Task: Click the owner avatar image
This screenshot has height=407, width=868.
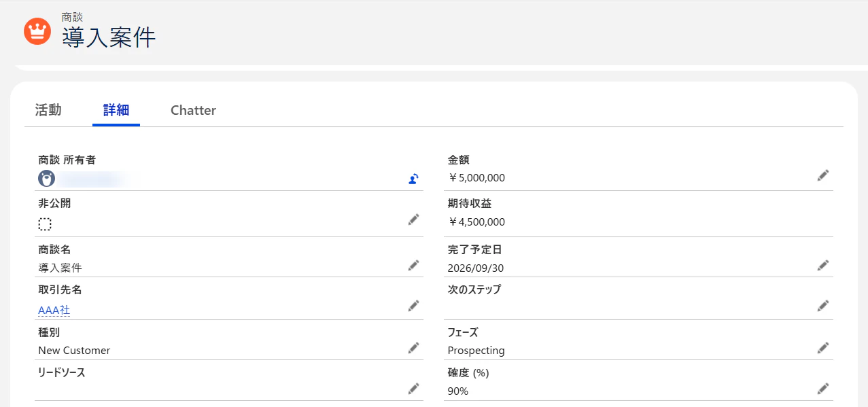Action: point(46,179)
